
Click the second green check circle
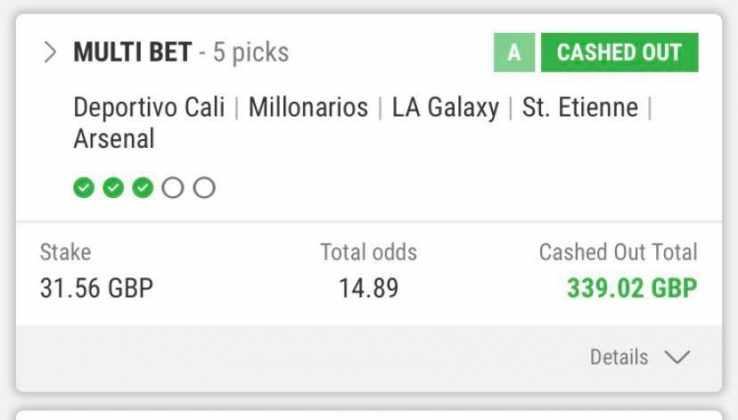pos(114,187)
